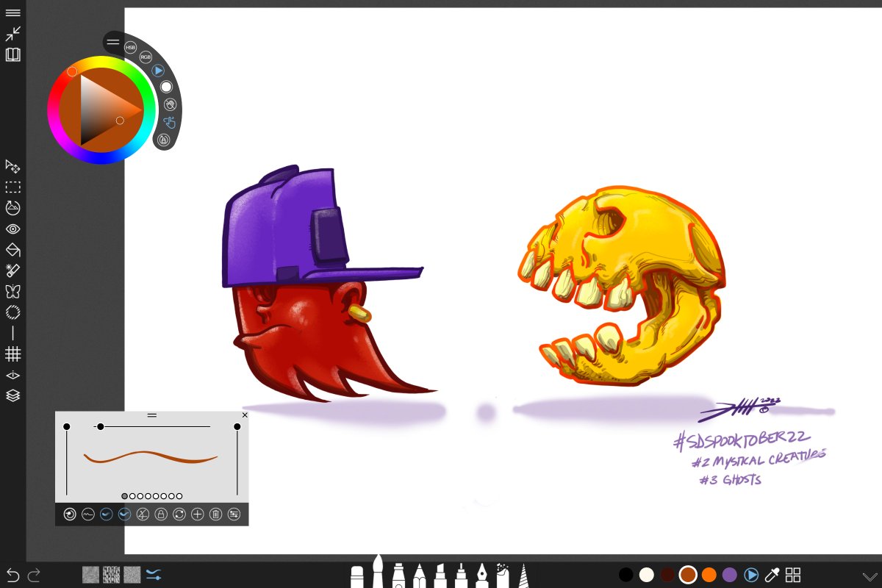The image size is (882, 588).
Task: Select the third brush texture thumbnail
Action: pyautogui.click(x=132, y=575)
